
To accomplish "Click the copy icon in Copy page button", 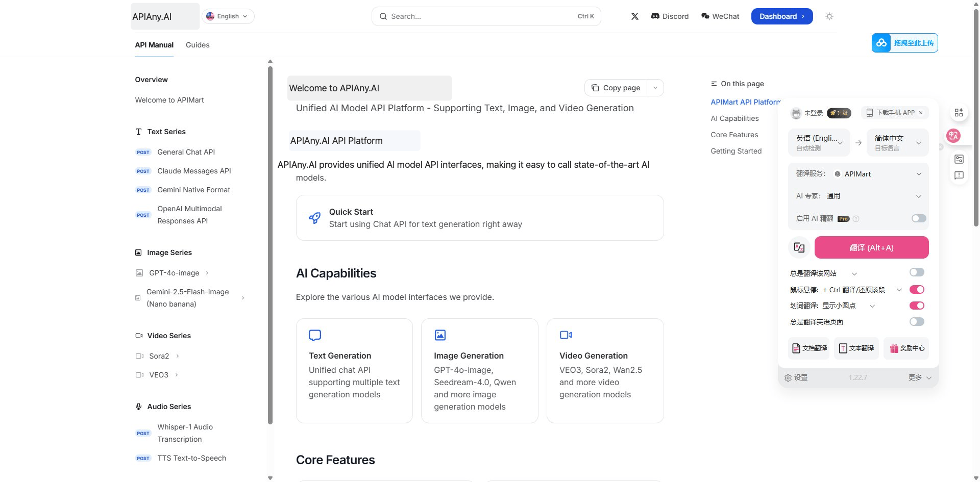I will (x=595, y=88).
